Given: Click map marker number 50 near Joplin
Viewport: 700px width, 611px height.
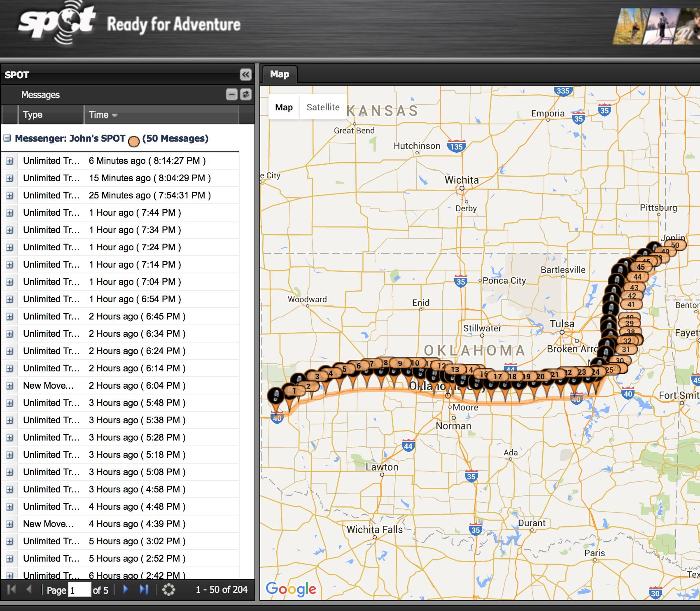Looking at the screenshot, I should pos(675,245).
